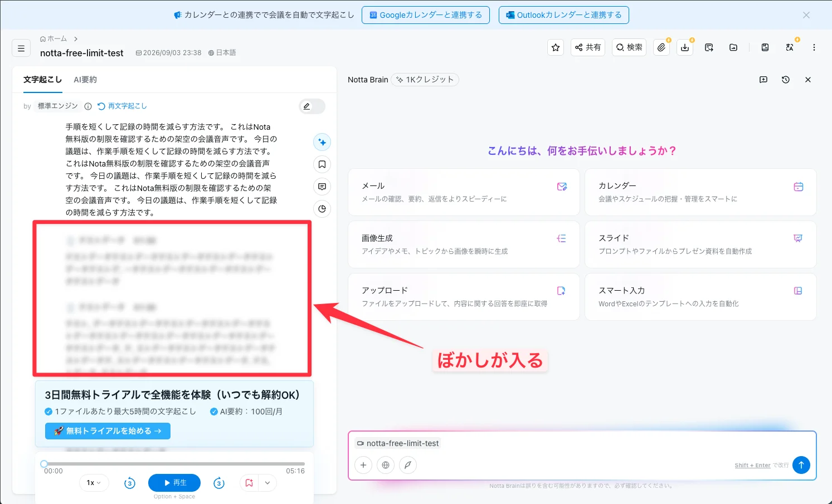The height and width of the screenshot is (504, 832).
Task: Click the transcript paragraph text
Action: coord(172,170)
